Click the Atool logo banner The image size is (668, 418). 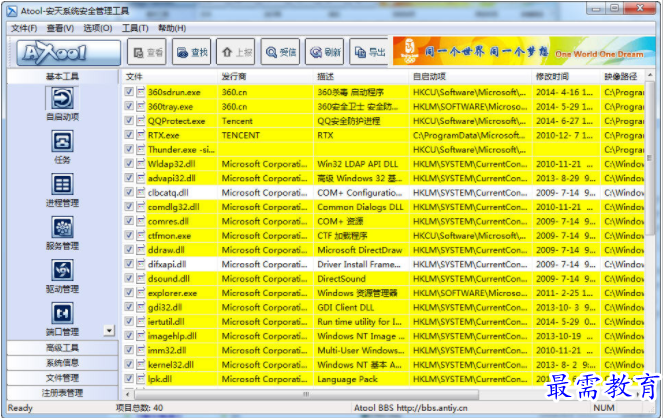pyautogui.click(x=68, y=52)
